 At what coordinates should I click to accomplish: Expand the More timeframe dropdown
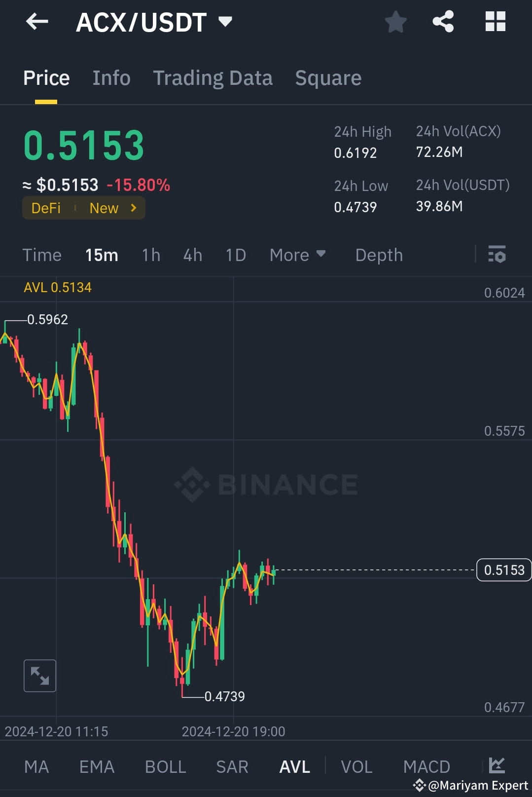[297, 255]
